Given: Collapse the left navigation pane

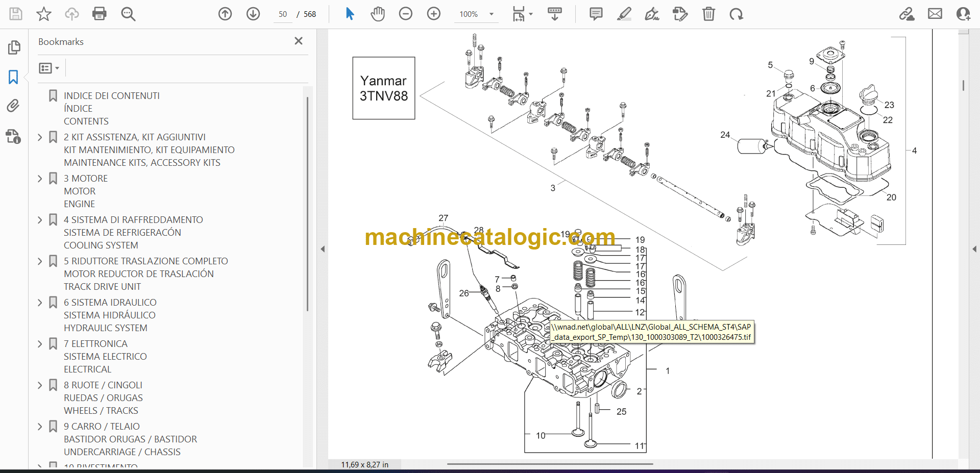Looking at the screenshot, I should pyautogui.click(x=323, y=249).
